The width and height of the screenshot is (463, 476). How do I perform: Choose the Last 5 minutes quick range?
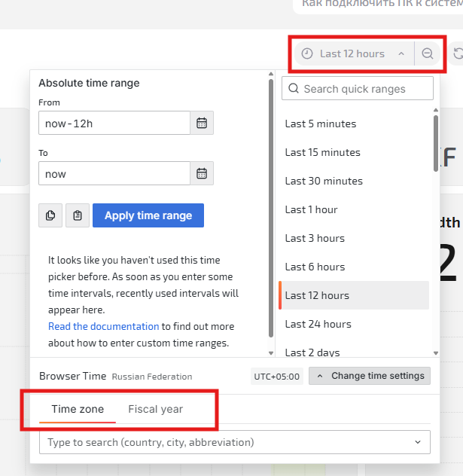(321, 124)
